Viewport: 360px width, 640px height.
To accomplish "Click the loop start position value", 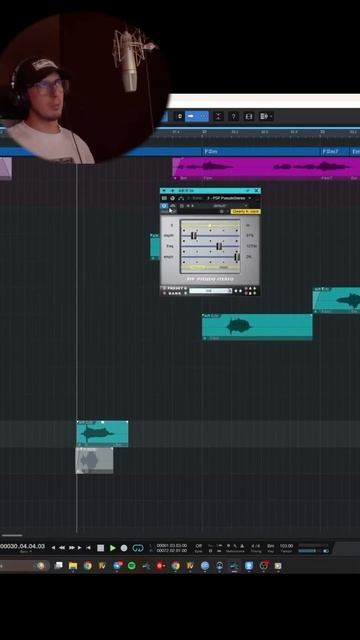I will [x=171, y=545].
